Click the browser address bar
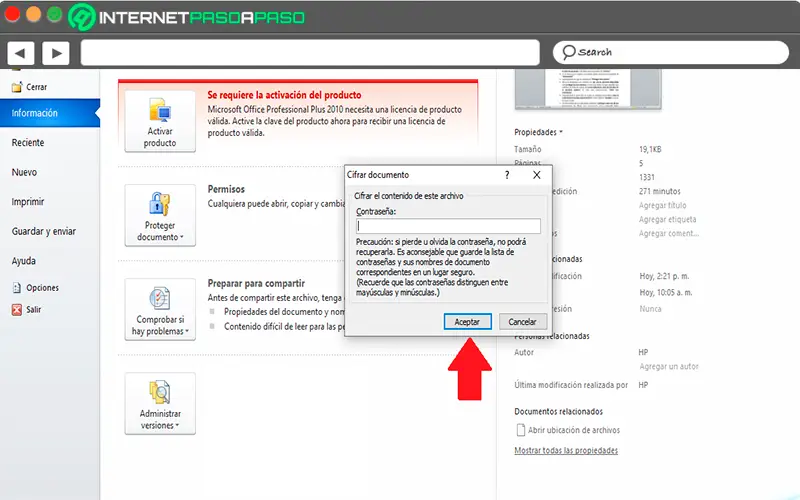 pos(310,53)
